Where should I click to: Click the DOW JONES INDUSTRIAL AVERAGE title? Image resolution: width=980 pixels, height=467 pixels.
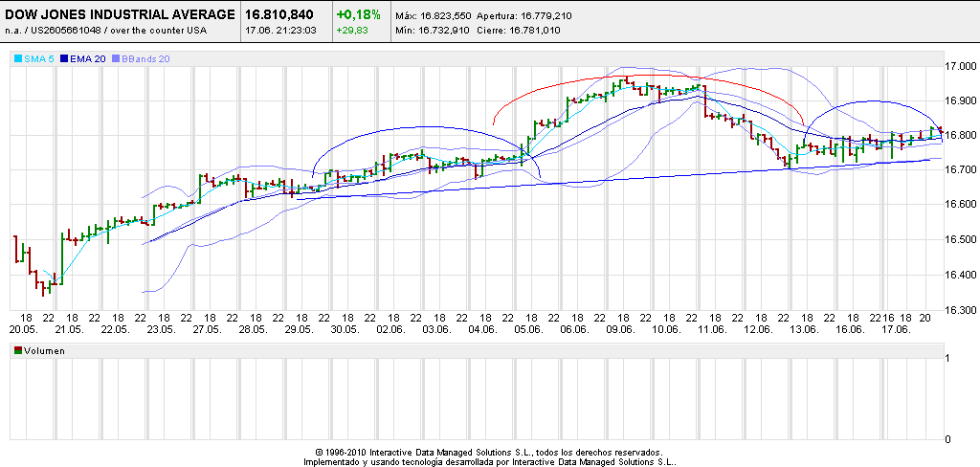(120, 14)
